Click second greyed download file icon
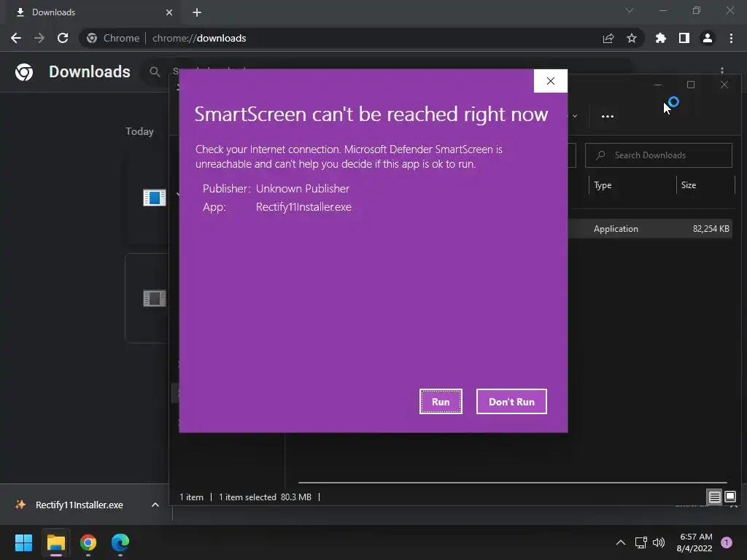This screenshot has width=747, height=560. click(155, 298)
